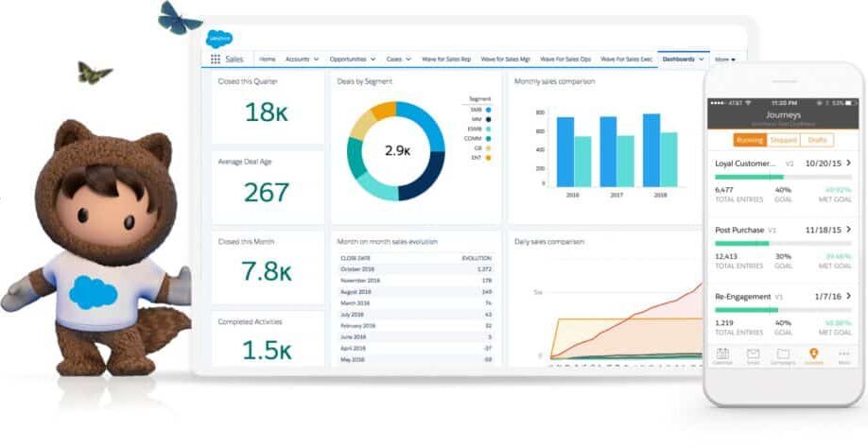
Task: Open the More navigation dropdown
Action: click(725, 60)
